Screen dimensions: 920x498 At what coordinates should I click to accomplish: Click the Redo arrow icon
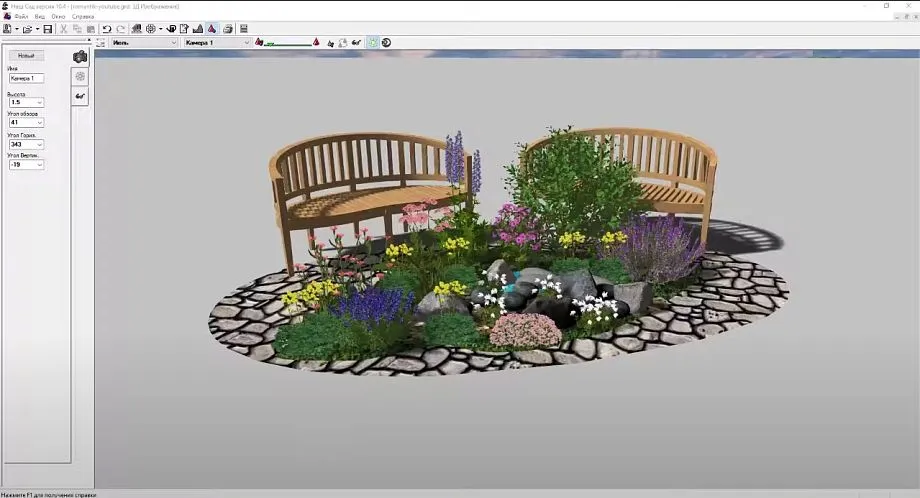click(x=120, y=29)
